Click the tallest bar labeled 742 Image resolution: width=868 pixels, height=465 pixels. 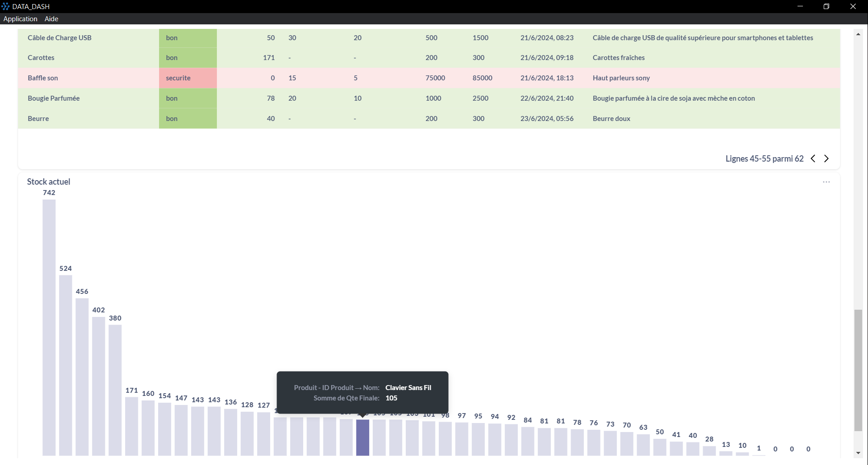point(49,327)
